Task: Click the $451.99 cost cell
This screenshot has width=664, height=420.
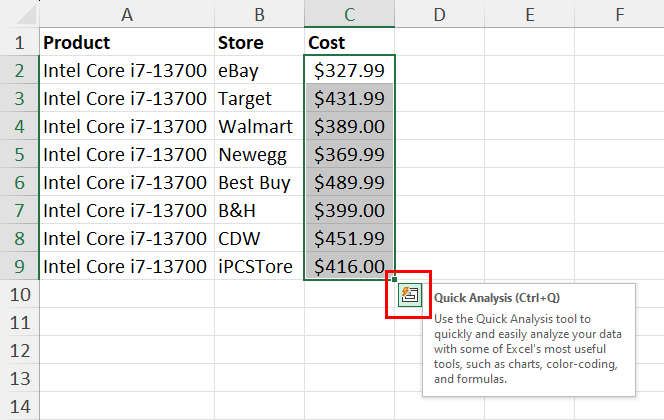Action: tap(349, 238)
